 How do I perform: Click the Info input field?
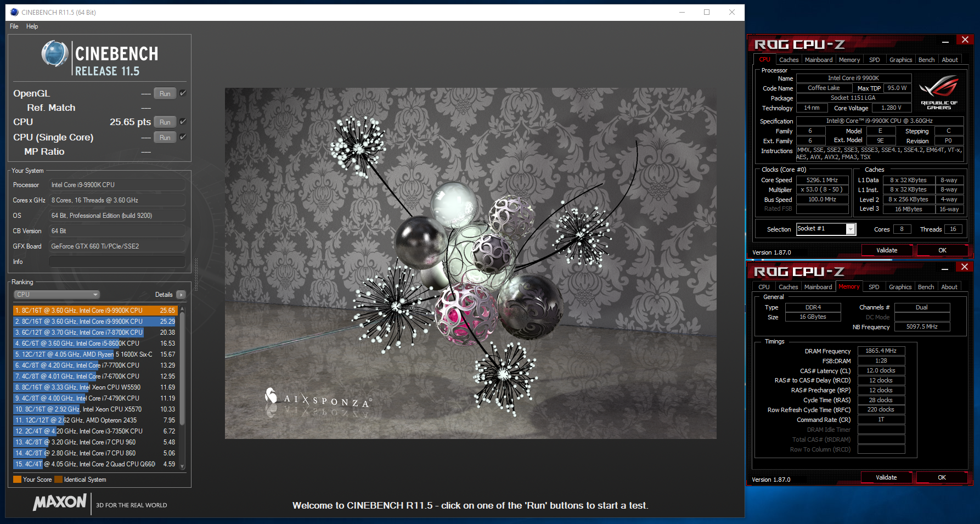117,262
